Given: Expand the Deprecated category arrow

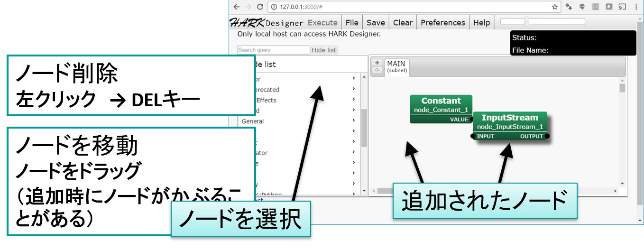Looking at the screenshot, I should click(x=354, y=89).
